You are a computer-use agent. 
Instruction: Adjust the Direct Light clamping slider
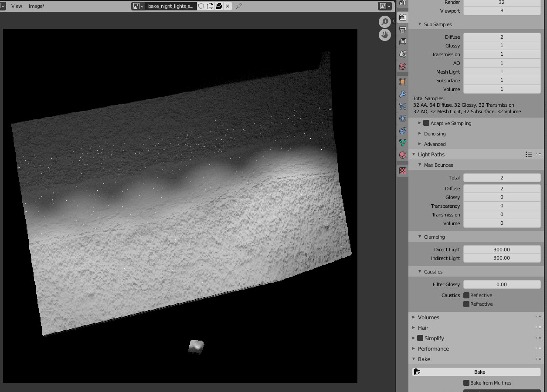click(x=502, y=250)
